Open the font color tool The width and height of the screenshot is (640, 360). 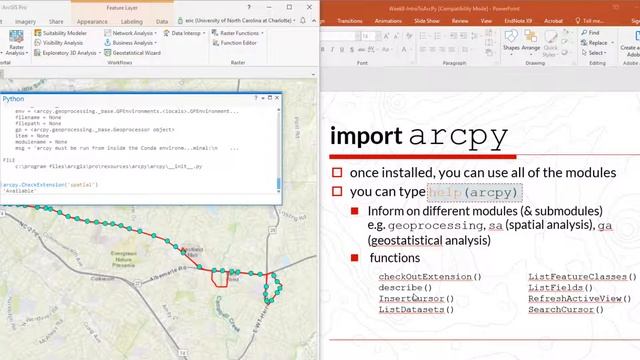point(405,49)
